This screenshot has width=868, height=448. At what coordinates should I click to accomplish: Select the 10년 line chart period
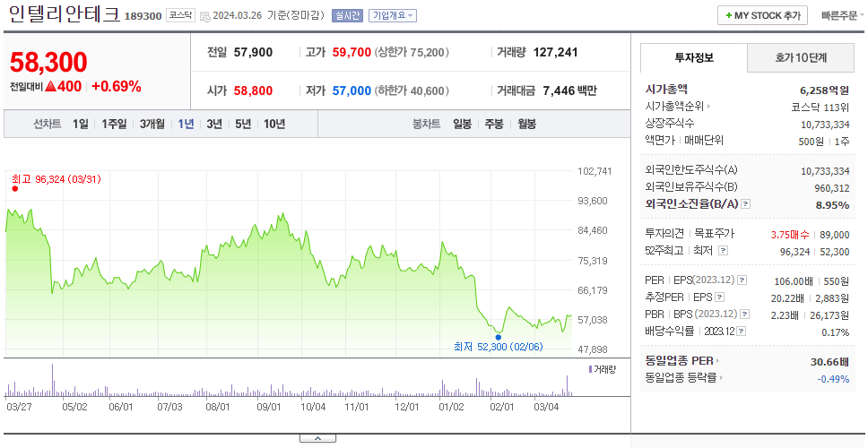click(x=274, y=125)
